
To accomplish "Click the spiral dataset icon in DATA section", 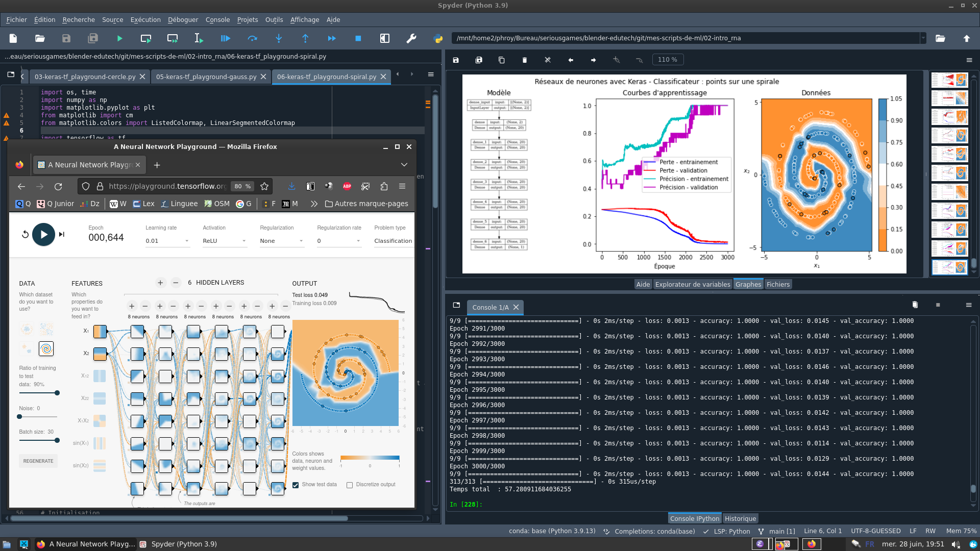I will [46, 349].
